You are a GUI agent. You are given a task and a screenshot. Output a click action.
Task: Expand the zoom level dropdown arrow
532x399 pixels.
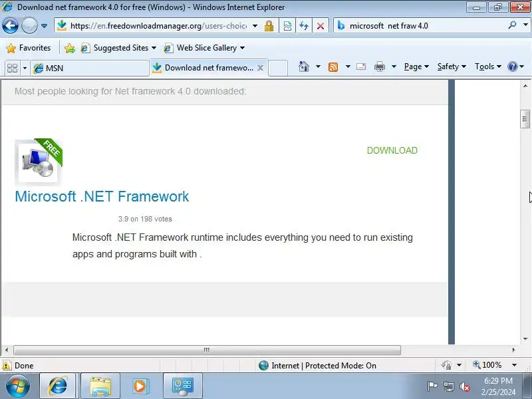coord(514,365)
